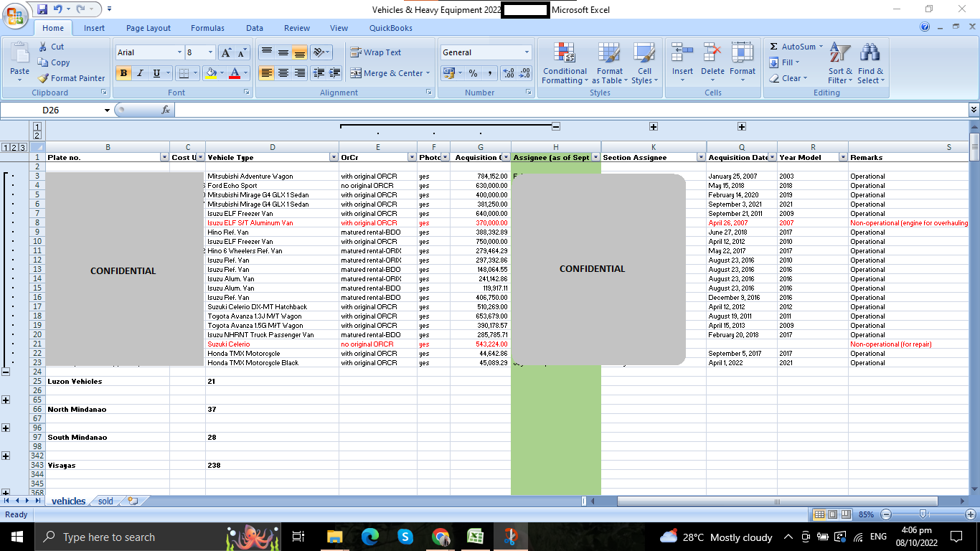Increase font size with Grow Font
The image size is (980, 551).
point(226,52)
